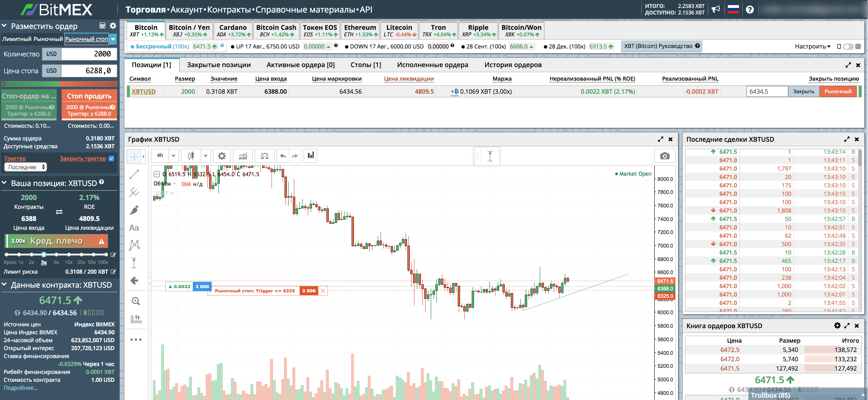Click Закрыть button in position row
Screen dimensions: 868x400
coord(803,91)
